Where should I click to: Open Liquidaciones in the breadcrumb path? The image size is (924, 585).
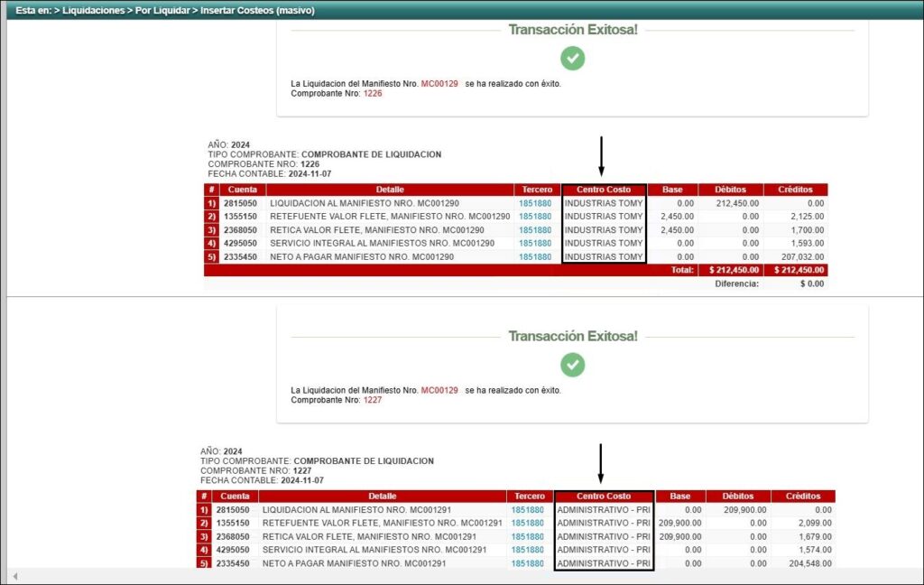pos(93,11)
